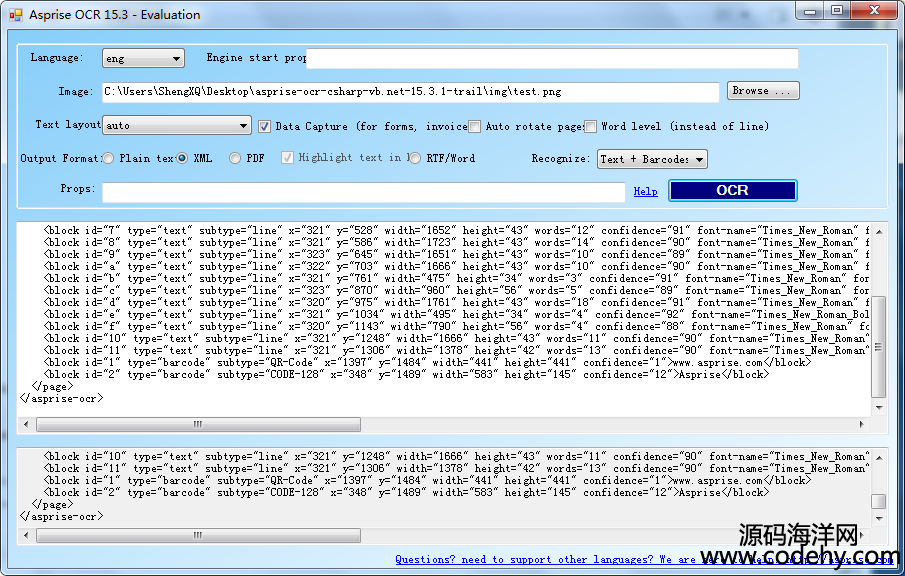Click the Asprise app icon in title bar

click(x=15, y=15)
